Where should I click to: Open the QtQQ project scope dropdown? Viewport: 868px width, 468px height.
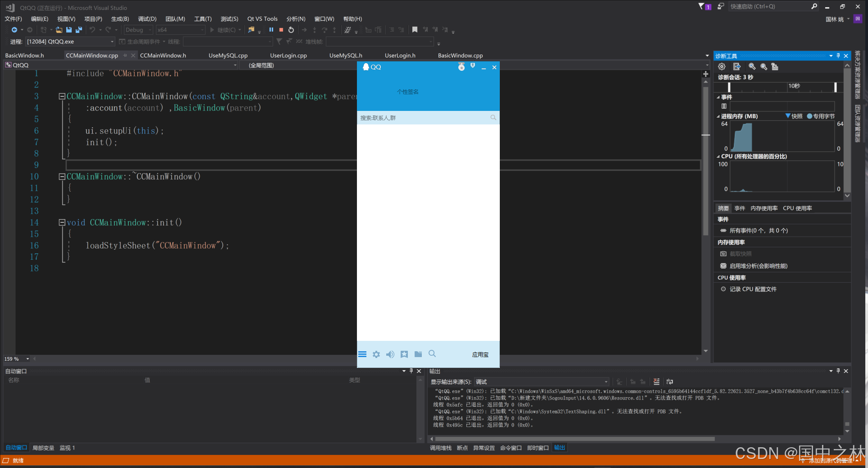pyautogui.click(x=121, y=65)
